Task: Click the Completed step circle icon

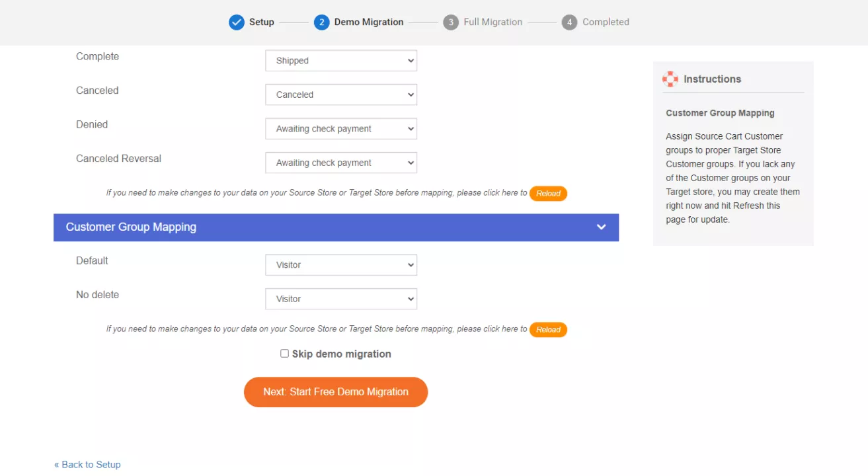Action: pyautogui.click(x=569, y=22)
